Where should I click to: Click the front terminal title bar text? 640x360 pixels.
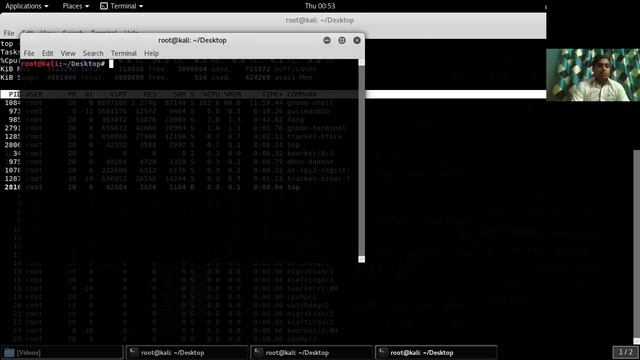[x=192, y=40]
